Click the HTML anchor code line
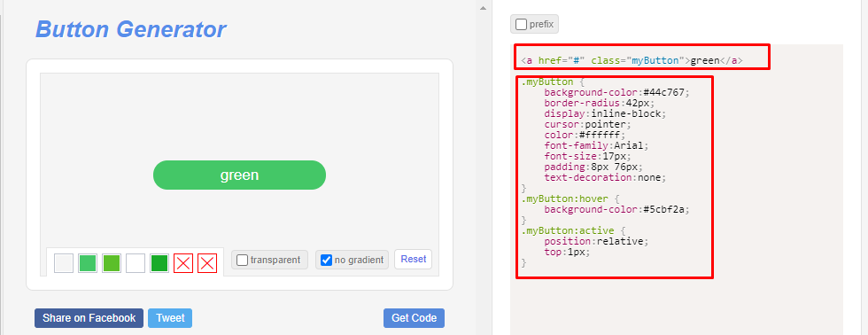The height and width of the screenshot is (335, 868). coord(632,60)
